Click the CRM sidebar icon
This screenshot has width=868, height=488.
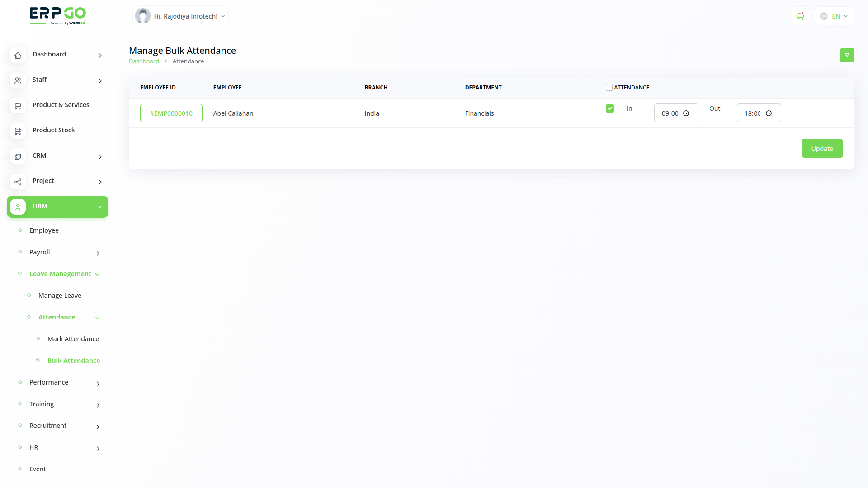18,156
